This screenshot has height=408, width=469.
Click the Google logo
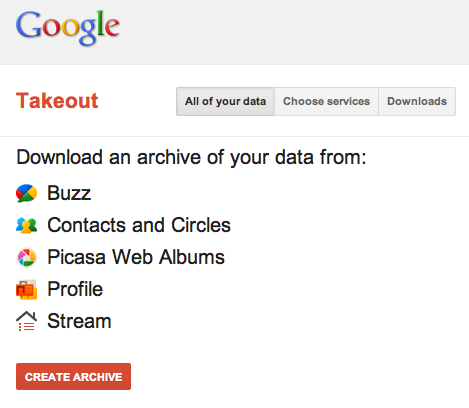(x=68, y=28)
